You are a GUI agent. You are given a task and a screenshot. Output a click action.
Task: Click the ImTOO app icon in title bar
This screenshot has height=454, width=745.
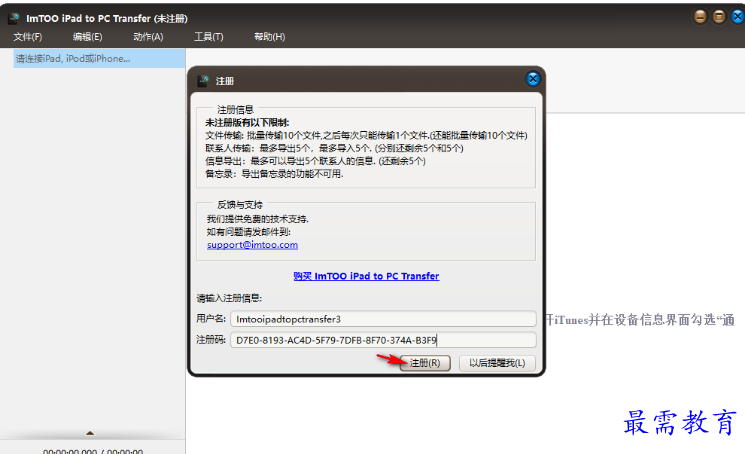[x=14, y=19]
